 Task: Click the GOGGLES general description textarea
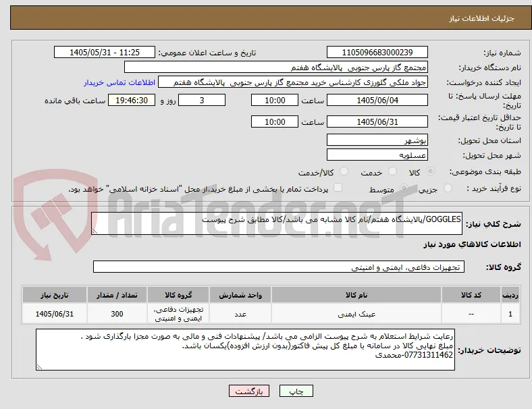tap(277, 223)
